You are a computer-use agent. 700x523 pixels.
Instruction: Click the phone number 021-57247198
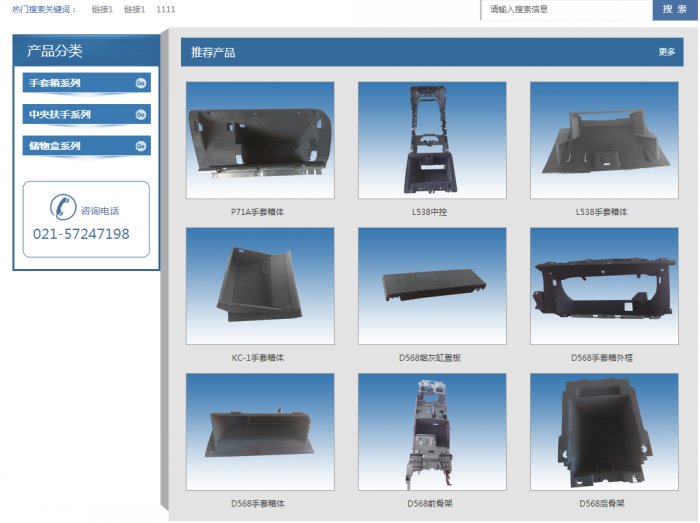click(81, 234)
